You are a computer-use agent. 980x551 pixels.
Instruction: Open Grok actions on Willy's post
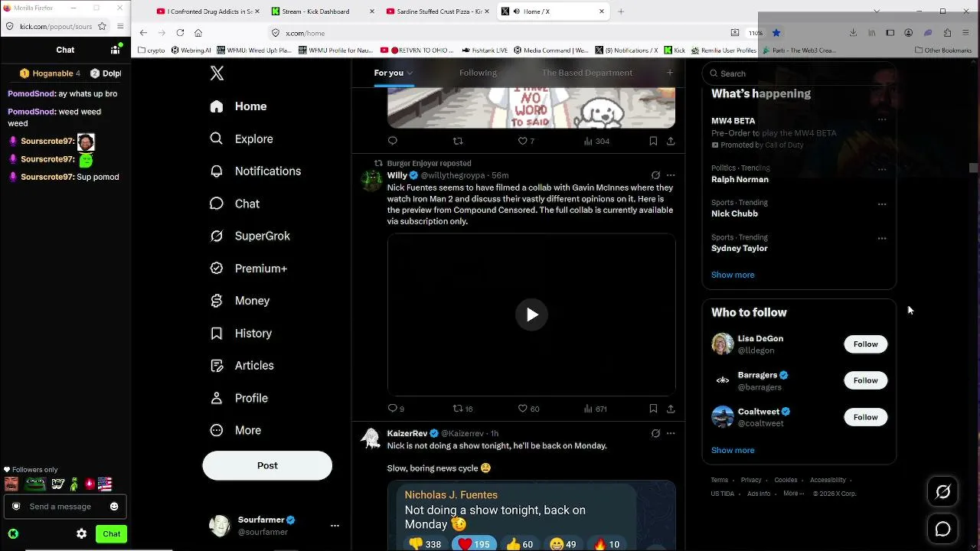coord(655,175)
